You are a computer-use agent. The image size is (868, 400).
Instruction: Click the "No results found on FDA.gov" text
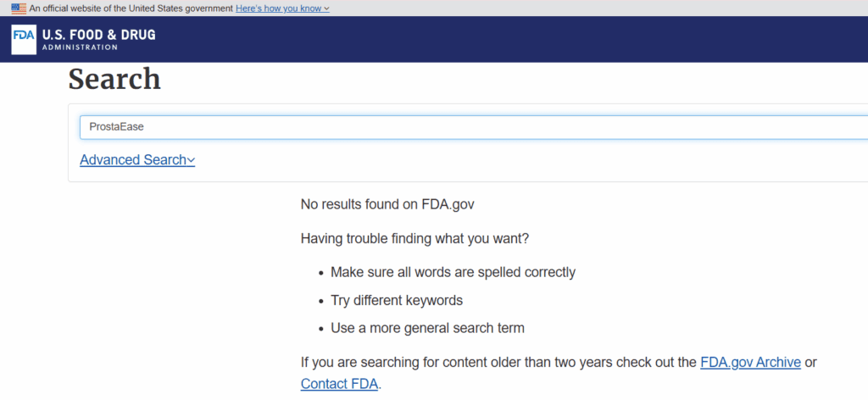tap(387, 204)
